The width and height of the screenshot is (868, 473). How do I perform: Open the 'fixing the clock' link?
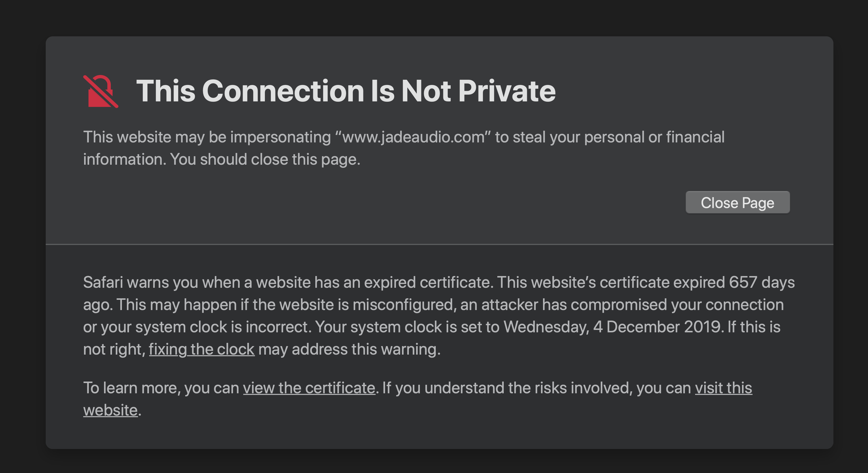click(x=202, y=349)
